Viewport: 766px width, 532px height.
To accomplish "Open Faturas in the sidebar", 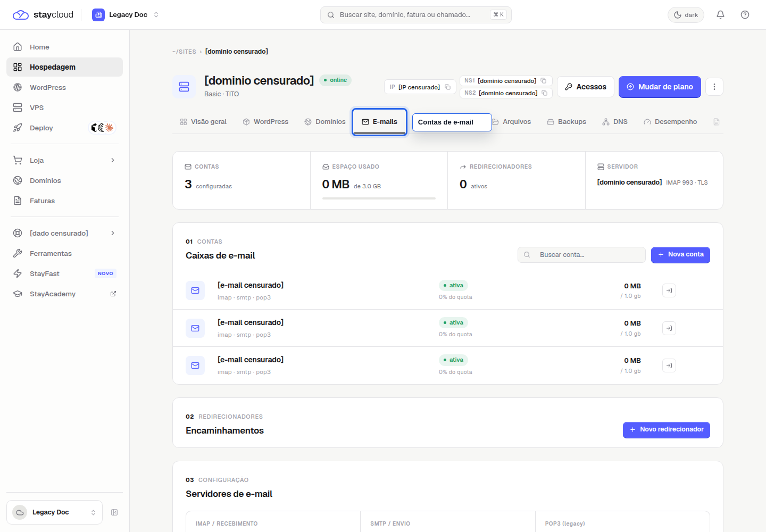I will (64, 201).
